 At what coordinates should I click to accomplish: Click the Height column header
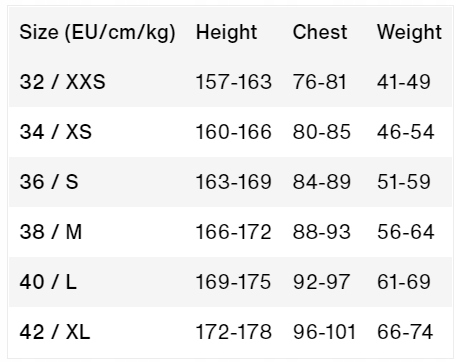pos(226,32)
